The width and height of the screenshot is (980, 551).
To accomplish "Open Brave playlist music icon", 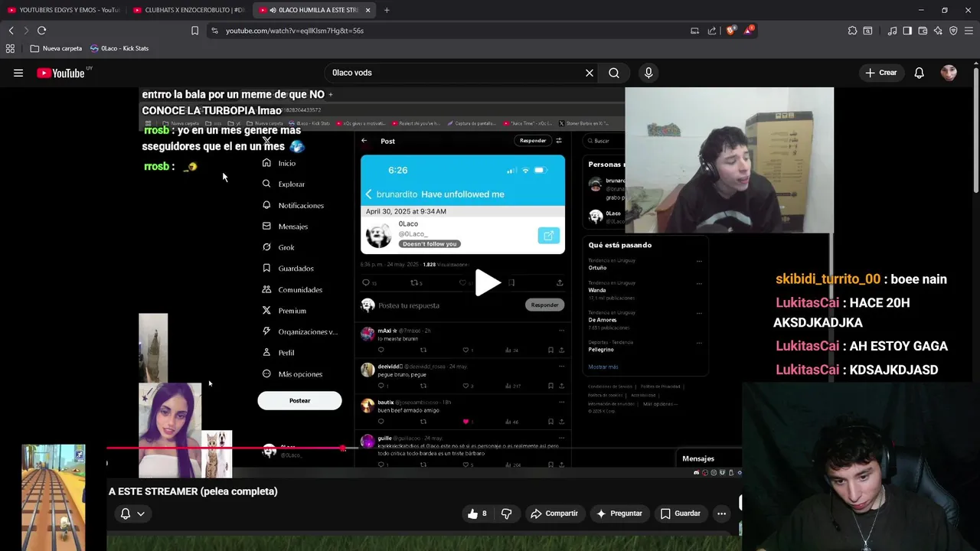I will (892, 31).
